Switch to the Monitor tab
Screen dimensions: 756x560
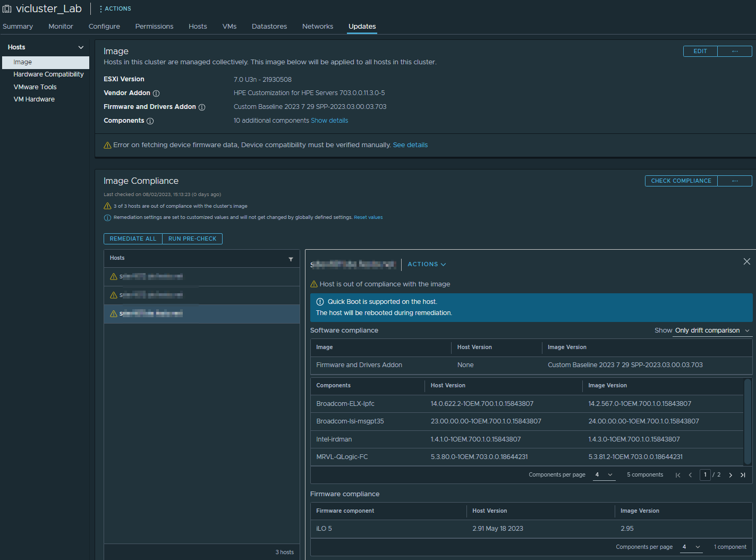pyautogui.click(x=61, y=27)
